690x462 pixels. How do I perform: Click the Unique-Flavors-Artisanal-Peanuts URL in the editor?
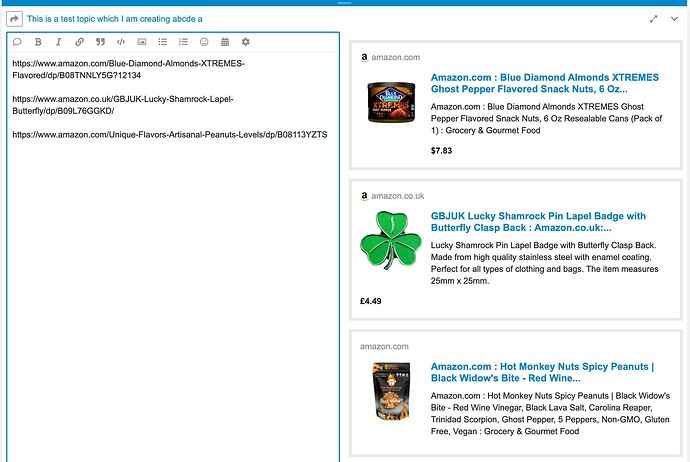click(170, 135)
